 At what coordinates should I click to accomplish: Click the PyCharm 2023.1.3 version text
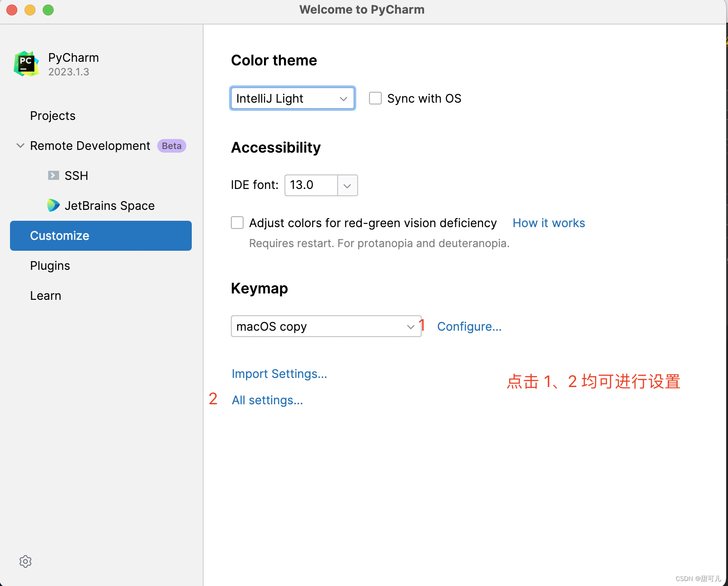tap(69, 72)
